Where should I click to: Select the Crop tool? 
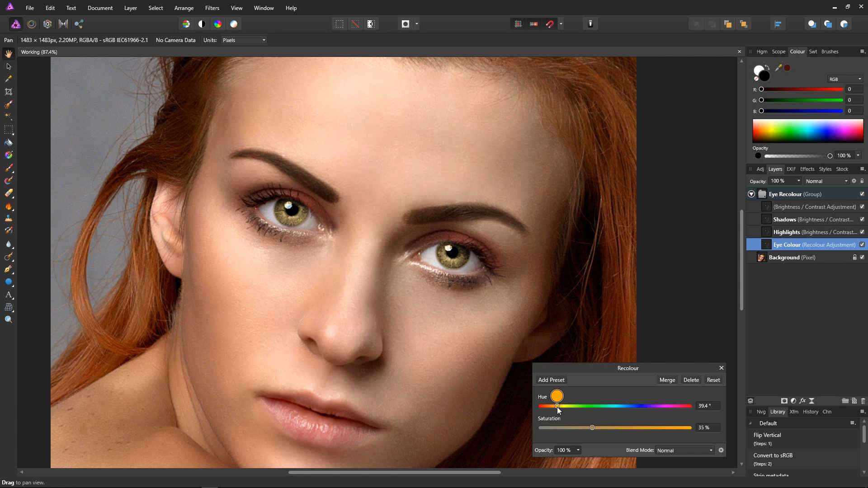(9, 92)
